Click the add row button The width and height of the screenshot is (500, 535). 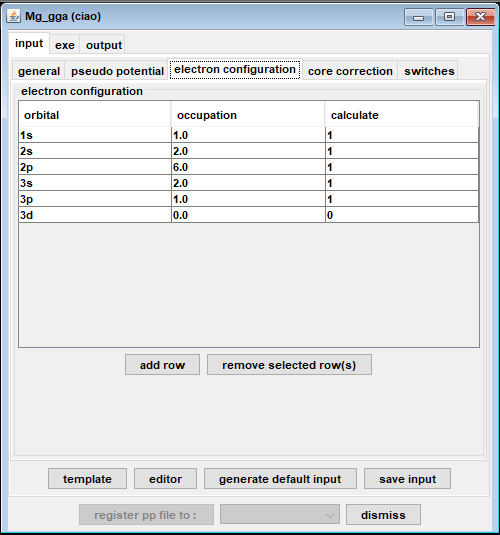(162, 365)
